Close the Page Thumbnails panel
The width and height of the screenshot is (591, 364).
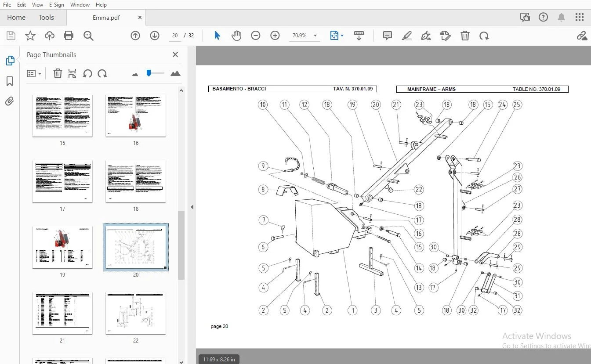(x=175, y=54)
